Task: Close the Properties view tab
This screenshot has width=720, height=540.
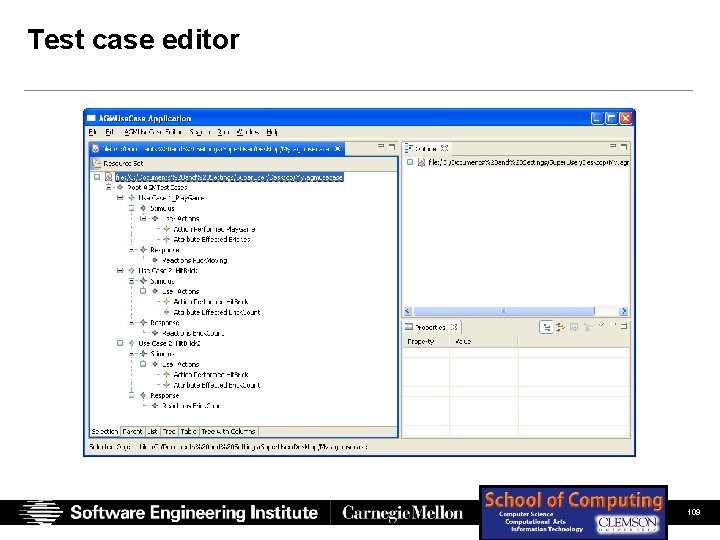Action: click(x=454, y=327)
